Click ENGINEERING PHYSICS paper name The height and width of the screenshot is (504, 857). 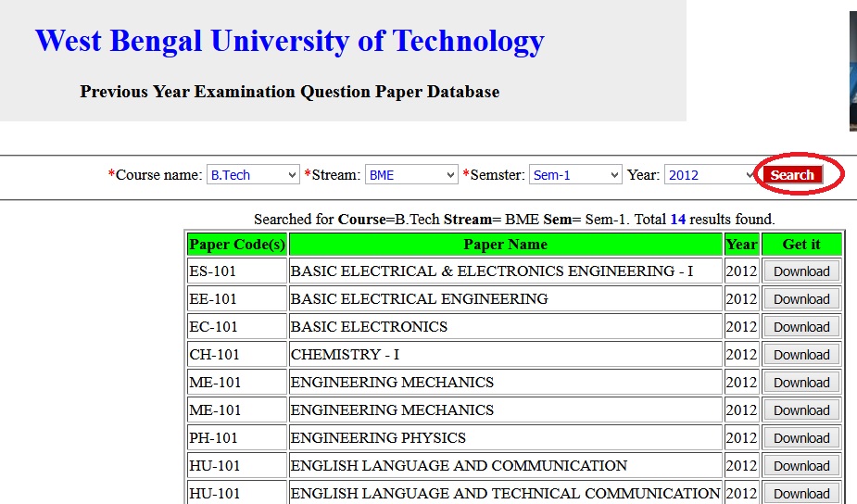pos(378,438)
